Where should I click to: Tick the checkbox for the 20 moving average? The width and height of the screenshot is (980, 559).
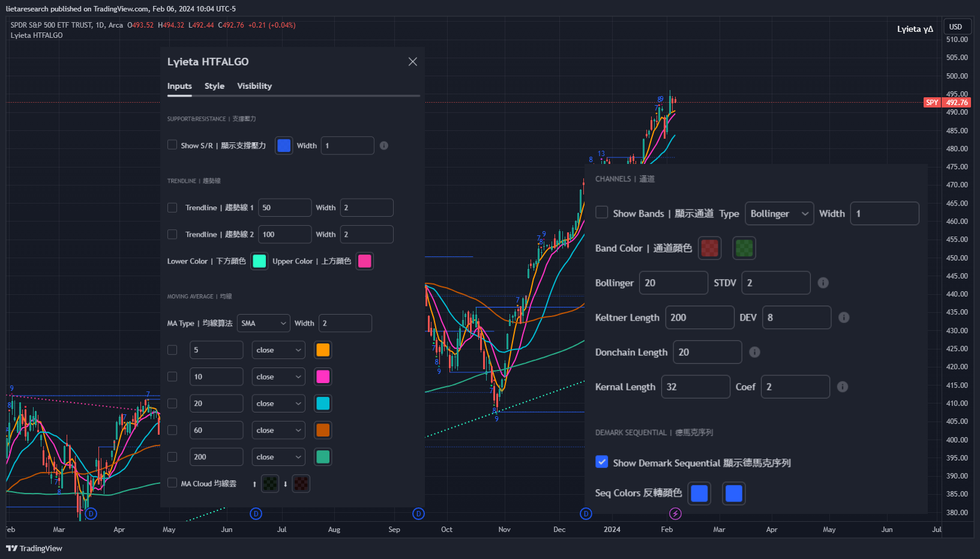172,403
